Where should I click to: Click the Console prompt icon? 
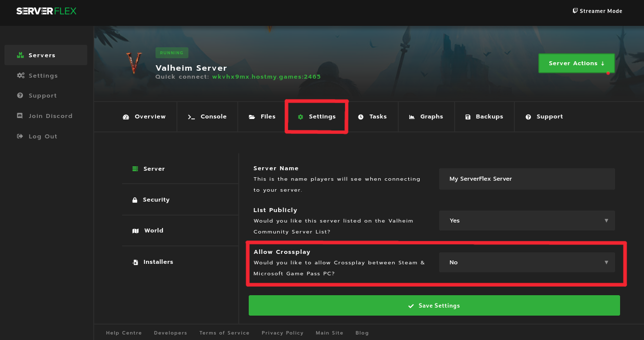191,117
